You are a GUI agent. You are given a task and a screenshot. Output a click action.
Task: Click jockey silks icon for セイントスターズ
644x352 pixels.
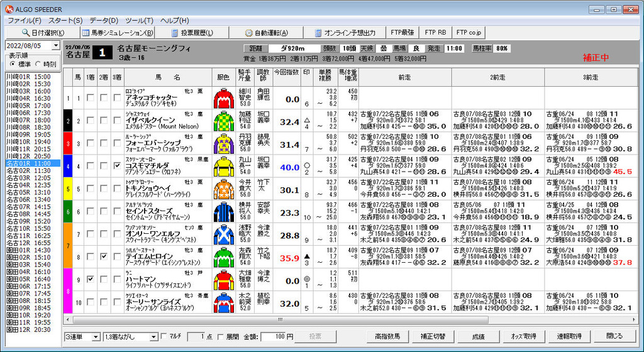(224, 212)
